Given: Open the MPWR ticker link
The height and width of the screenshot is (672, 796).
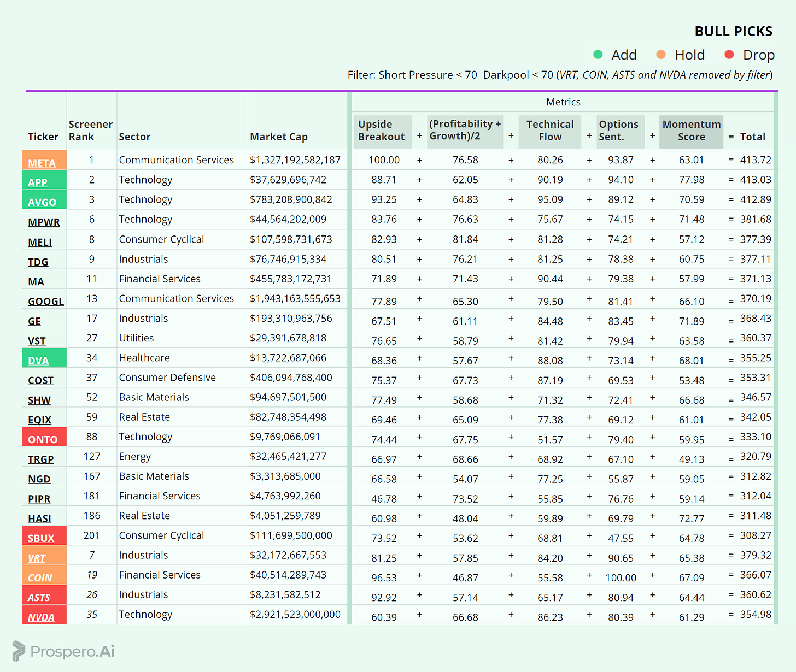Looking at the screenshot, I should pos(44,222).
